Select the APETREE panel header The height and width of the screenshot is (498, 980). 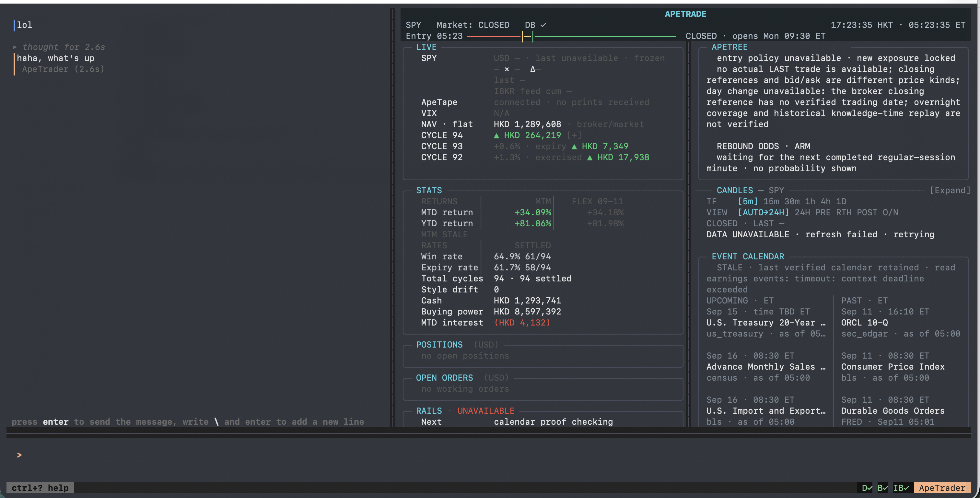[729, 47]
